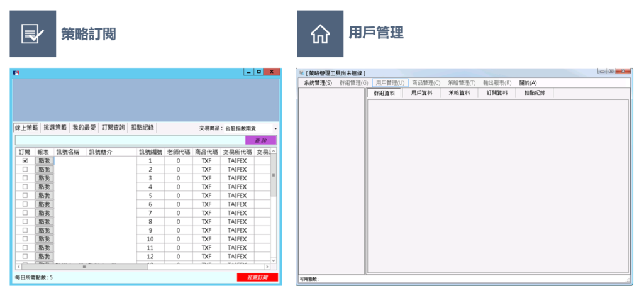Open the 系統管理(S) menu
Viewport: 644px width, 298px height.
[x=318, y=82]
